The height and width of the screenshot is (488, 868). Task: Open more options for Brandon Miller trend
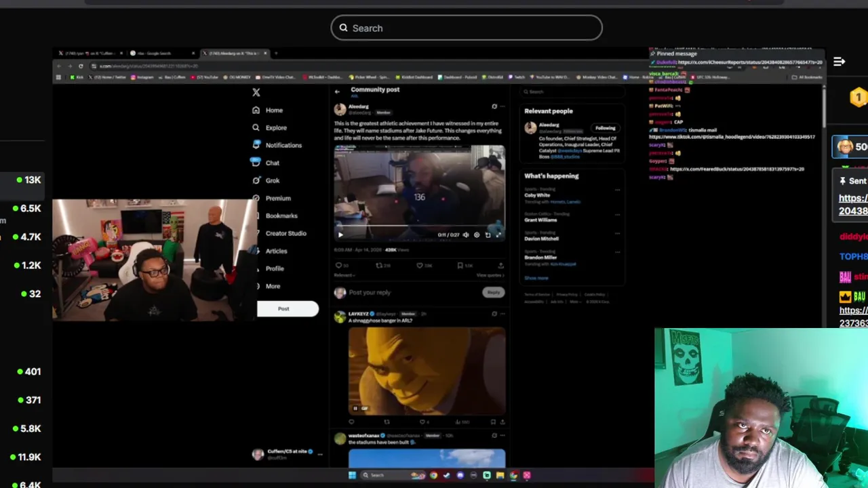(x=617, y=252)
